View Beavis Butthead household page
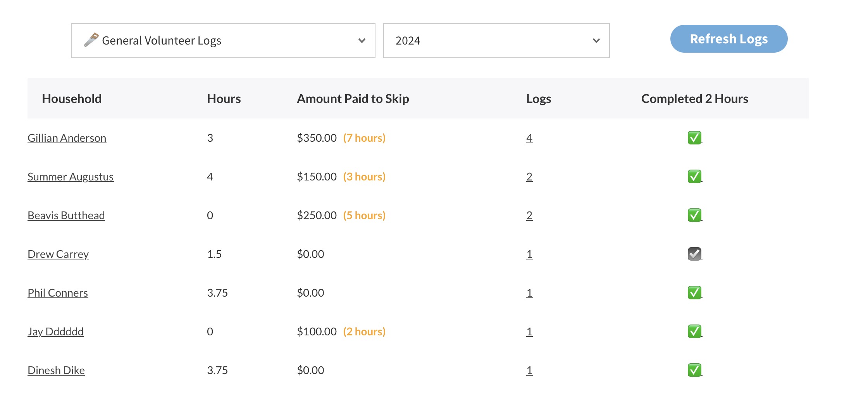The image size is (868, 395). point(66,216)
